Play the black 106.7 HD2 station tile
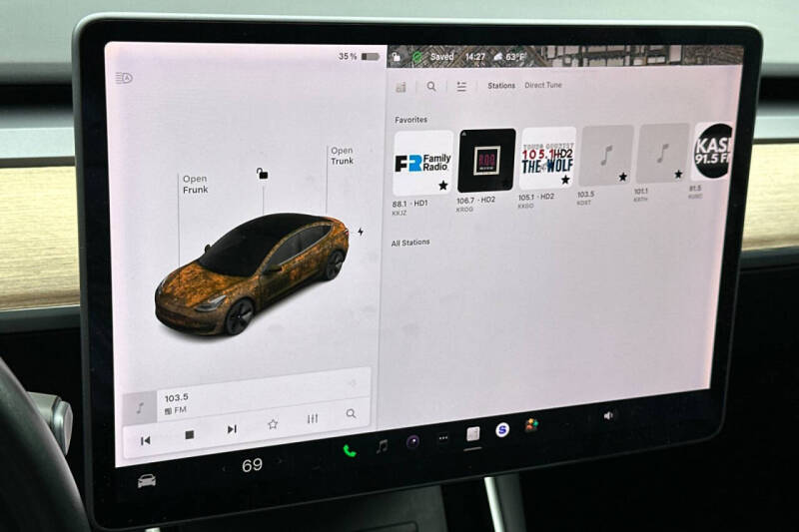The image size is (799, 532). pos(486,160)
